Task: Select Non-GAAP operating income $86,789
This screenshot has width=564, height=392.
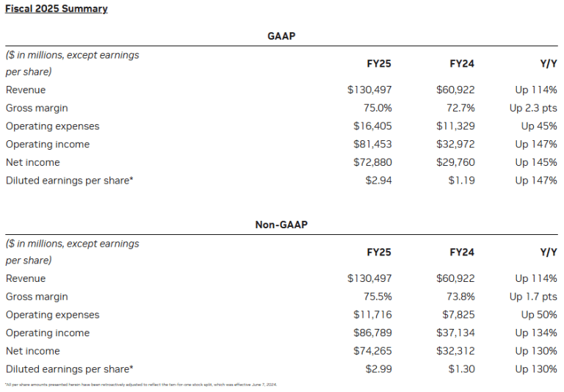Action: click(x=372, y=333)
